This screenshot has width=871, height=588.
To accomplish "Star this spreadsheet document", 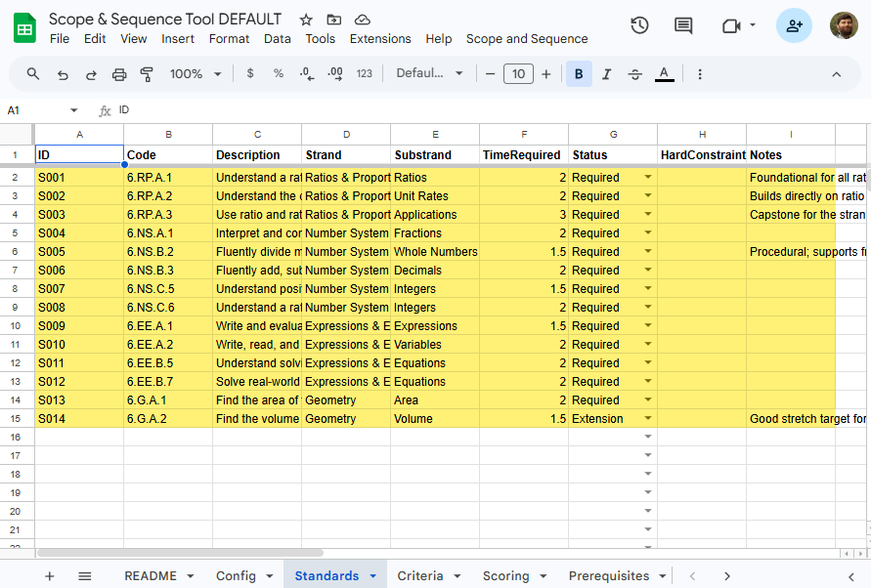I will [306, 20].
